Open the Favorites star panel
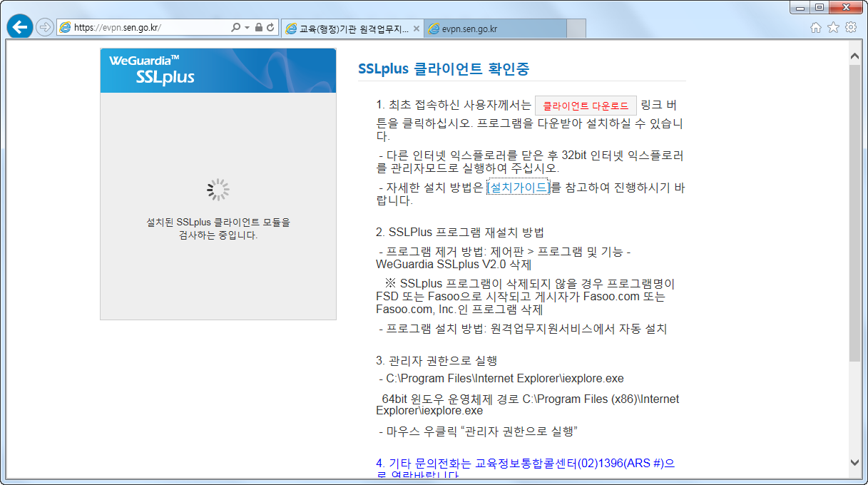Viewport: 868px width, 485px height. point(832,27)
